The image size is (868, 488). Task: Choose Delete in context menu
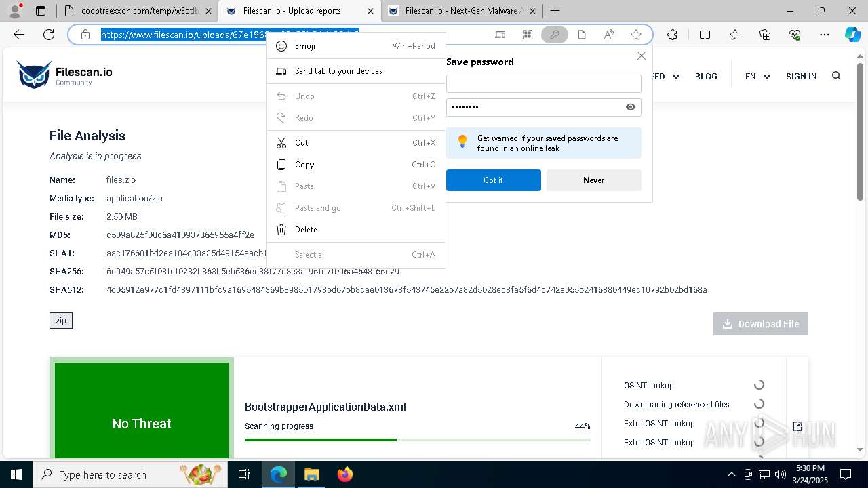pos(356,230)
